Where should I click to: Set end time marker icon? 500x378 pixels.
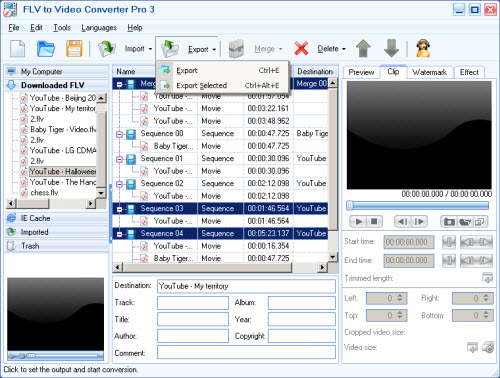pos(449,261)
